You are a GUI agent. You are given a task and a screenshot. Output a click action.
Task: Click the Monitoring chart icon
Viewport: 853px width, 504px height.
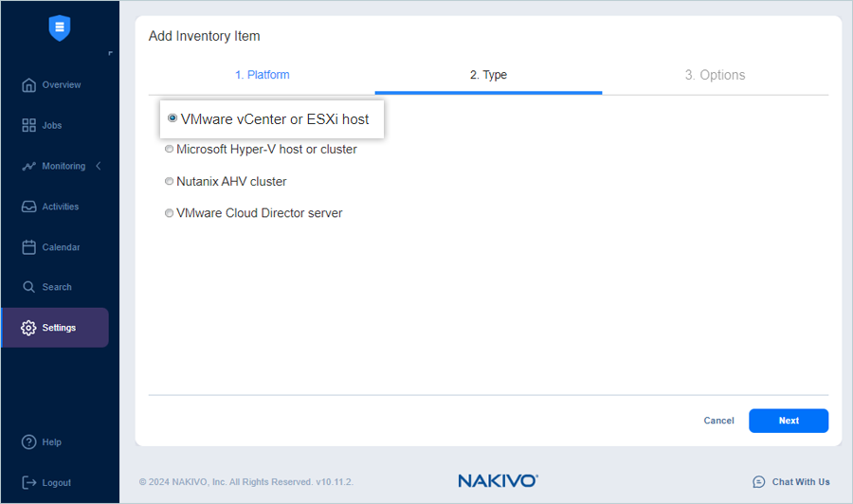[28, 166]
